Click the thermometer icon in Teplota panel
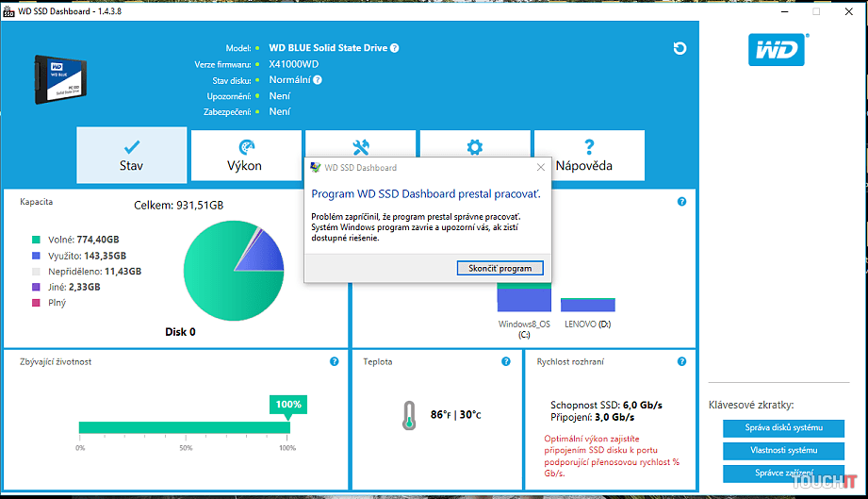The width and height of the screenshot is (868, 499). [x=408, y=415]
